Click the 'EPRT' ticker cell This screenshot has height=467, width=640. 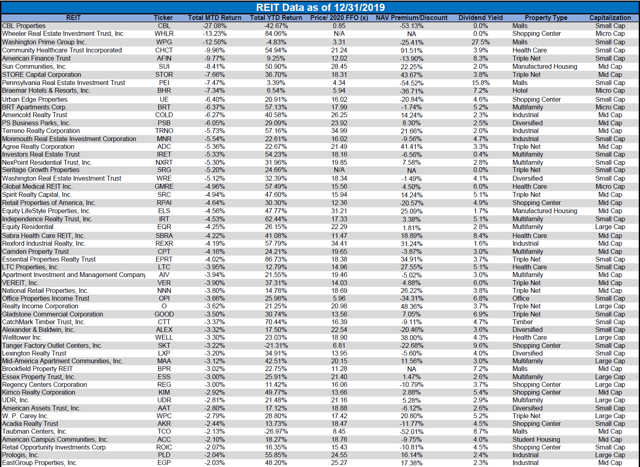[x=164, y=259]
